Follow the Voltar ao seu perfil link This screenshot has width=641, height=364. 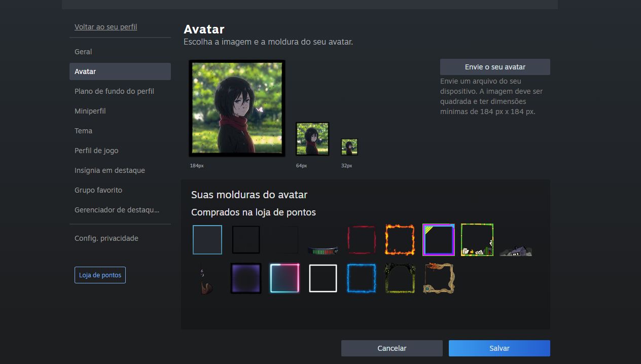coord(106,27)
